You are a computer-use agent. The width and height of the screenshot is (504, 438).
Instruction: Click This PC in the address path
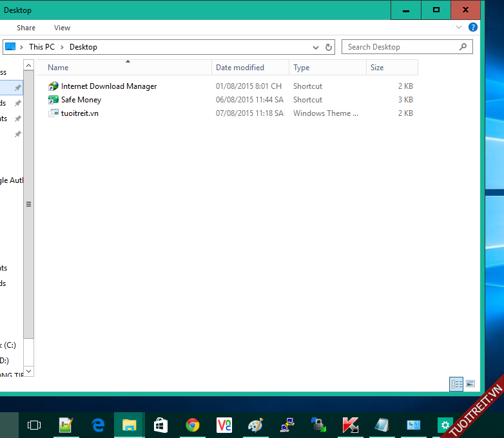coord(41,47)
